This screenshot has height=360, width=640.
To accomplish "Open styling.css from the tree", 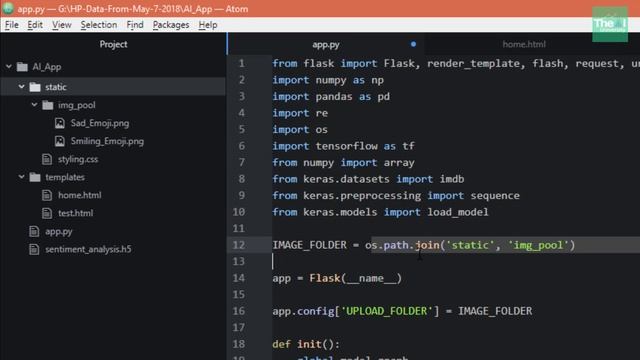I will (78, 159).
